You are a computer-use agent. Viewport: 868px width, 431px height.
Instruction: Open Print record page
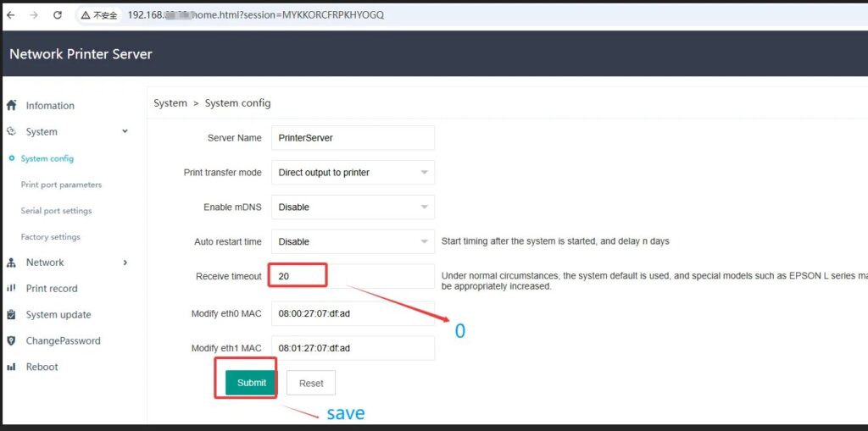(52, 288)
